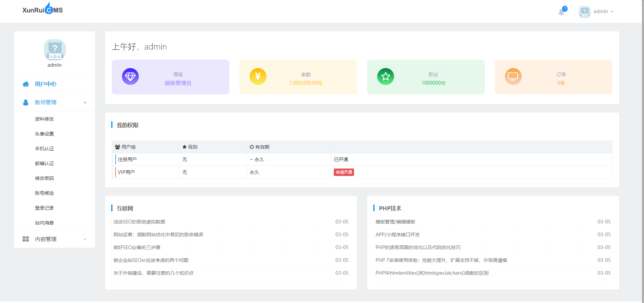Open article APP/小程序接口开发
Image resolution: width=644 pixels, height=303 pixels.
(x=398, y=235)
